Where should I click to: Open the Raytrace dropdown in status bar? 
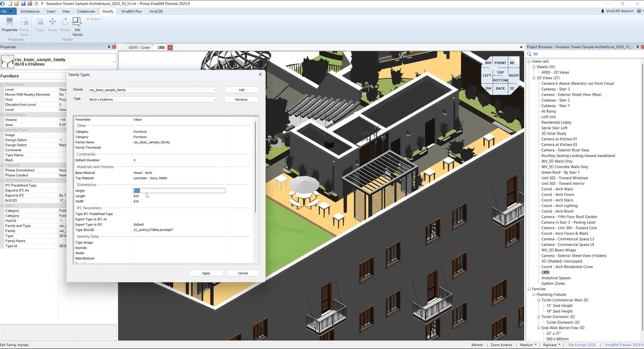552,345
